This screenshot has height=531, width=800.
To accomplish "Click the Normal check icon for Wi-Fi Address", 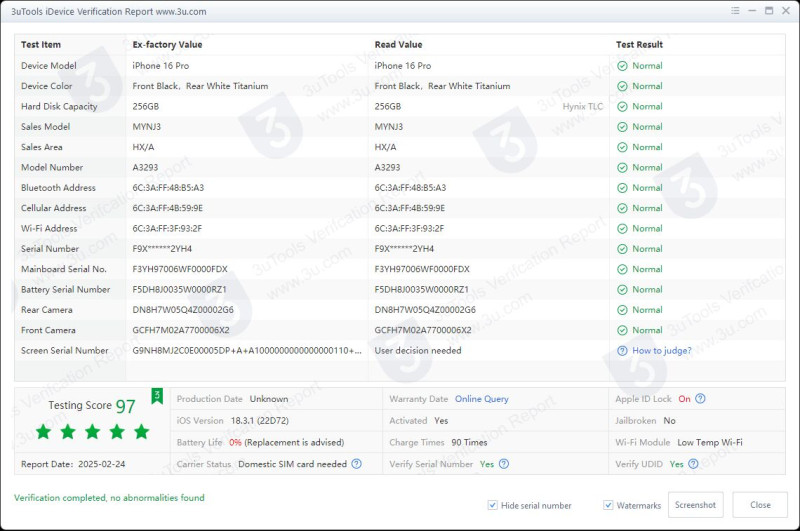I will pyautogui.click(x=622, y=229).
